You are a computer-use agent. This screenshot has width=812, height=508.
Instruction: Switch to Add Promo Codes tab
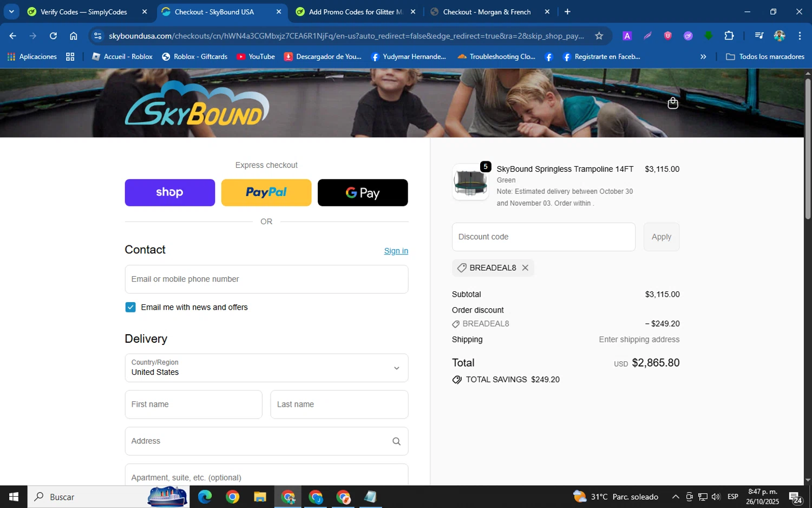[x=356, y=12]
